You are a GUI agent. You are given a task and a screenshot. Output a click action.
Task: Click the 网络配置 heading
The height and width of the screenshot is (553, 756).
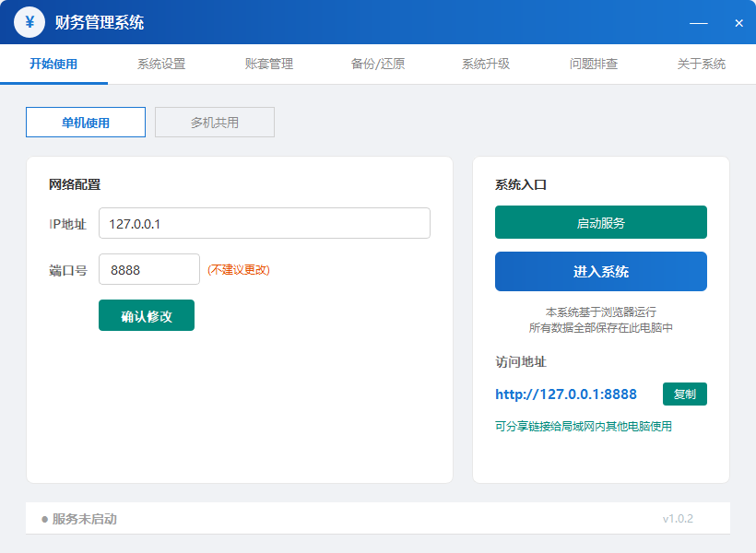coord(75,184)
